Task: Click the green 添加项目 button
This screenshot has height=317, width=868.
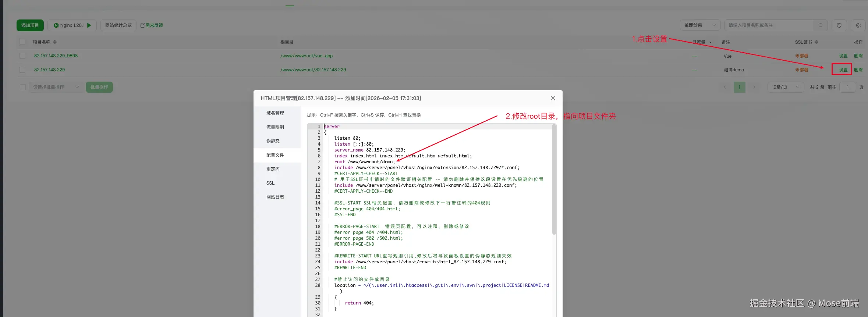Action: point(30,25)
